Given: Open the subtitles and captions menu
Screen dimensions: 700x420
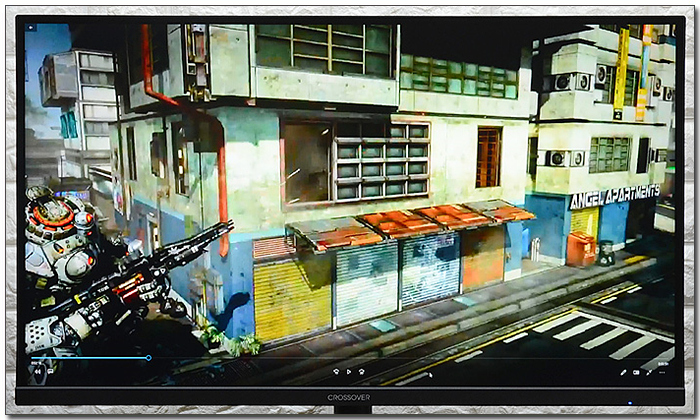Looking at the screenshot, I should [x=50, y=371].
